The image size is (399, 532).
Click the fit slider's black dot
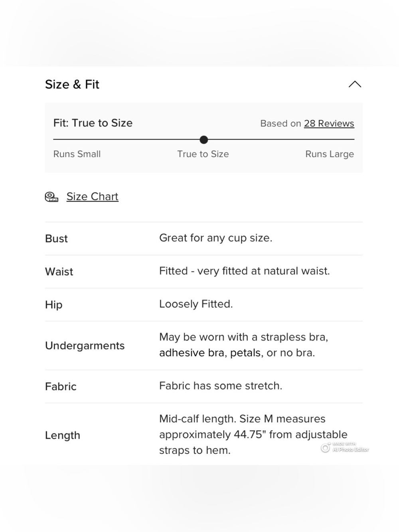[x=203, y=140]
